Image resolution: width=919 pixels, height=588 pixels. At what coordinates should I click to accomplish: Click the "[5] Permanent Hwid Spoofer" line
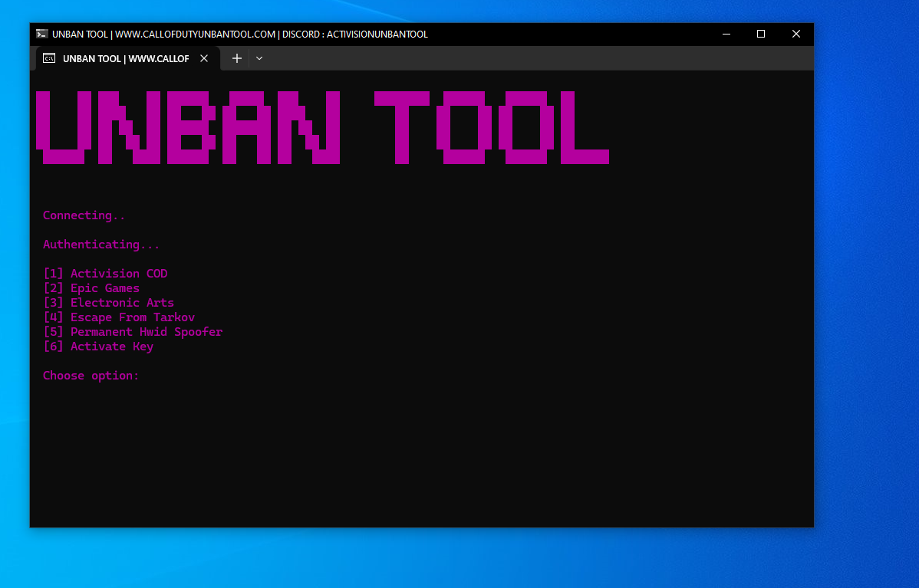tap(133, 332)
